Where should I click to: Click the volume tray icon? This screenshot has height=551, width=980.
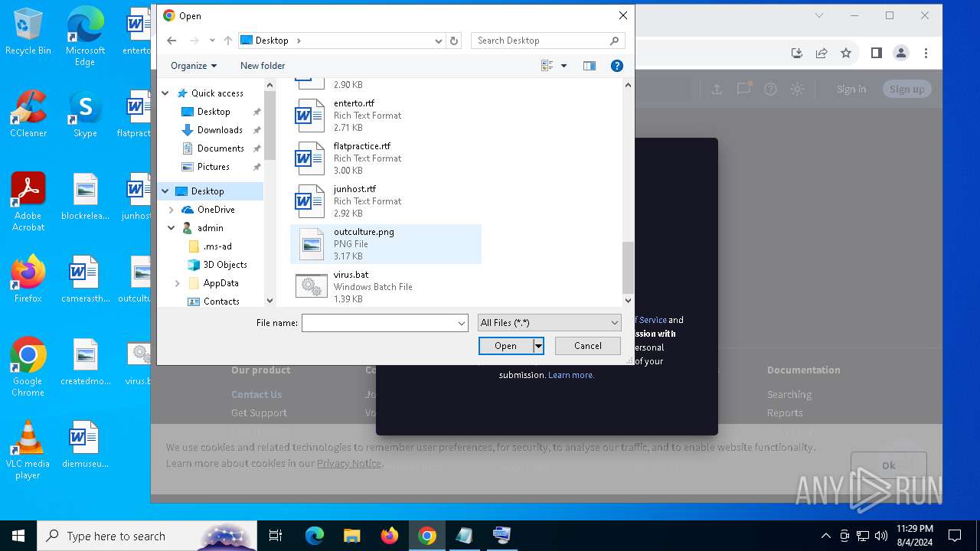coord(881,536)
